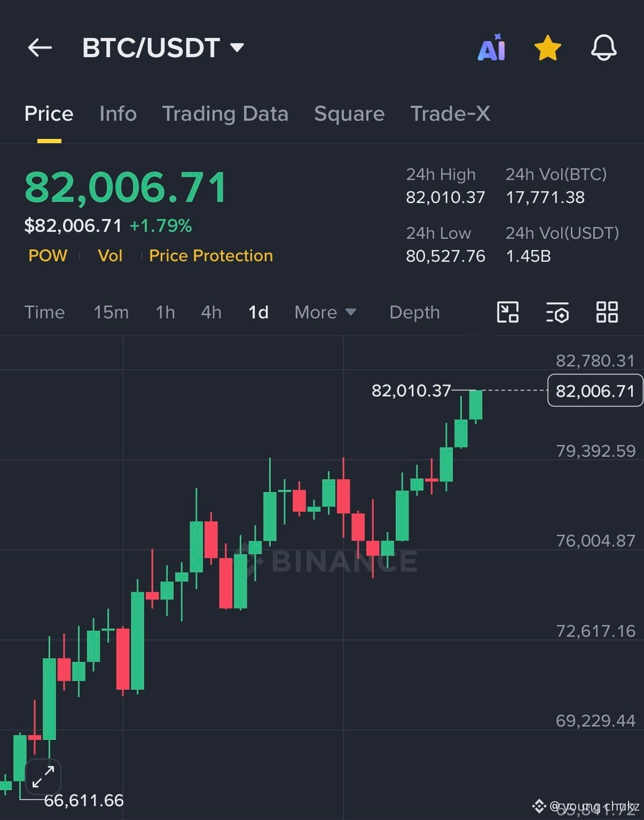Select the 1d chart interval
Image resolution: width=644 pixels, height=820 pixels.
258,312
